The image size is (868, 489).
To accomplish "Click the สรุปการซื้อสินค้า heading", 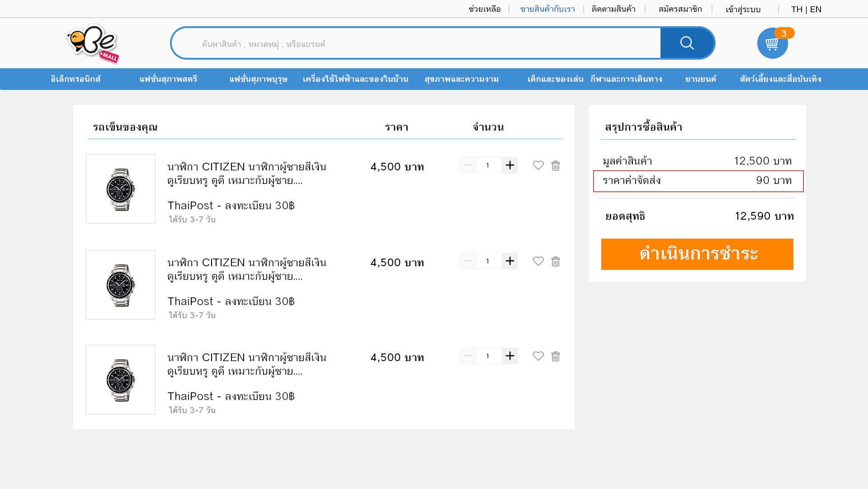I will [x=643, y=127].
